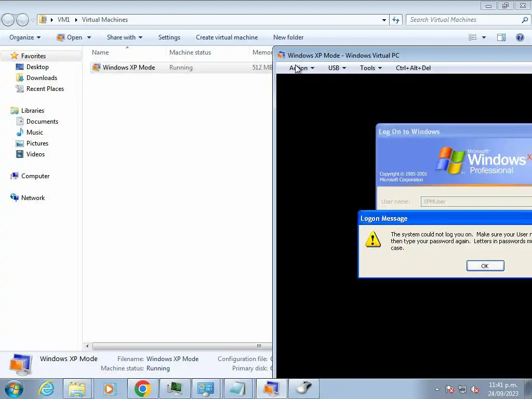Screen dimensions: 532x399
Task: Open Documents library
Action: tap(42, 121)
